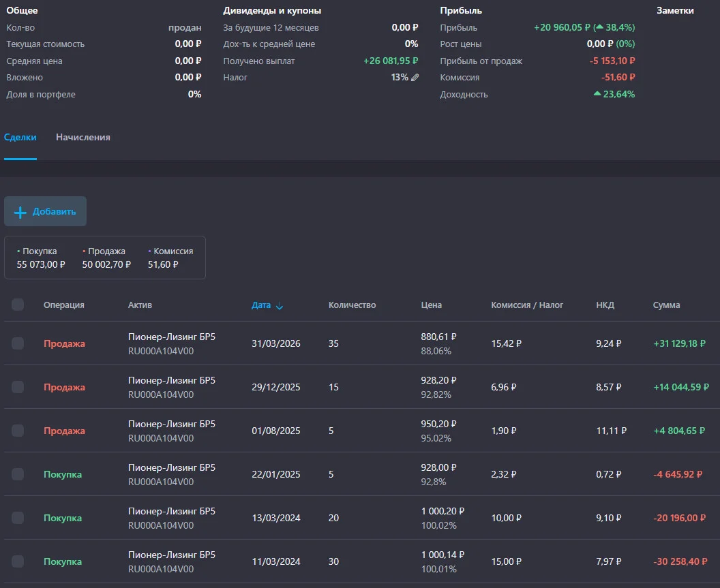The image size is (720, 588).
Task: Click the plus icon in the Добавить button
Action: pyautogui.click(x=20, y=212)
